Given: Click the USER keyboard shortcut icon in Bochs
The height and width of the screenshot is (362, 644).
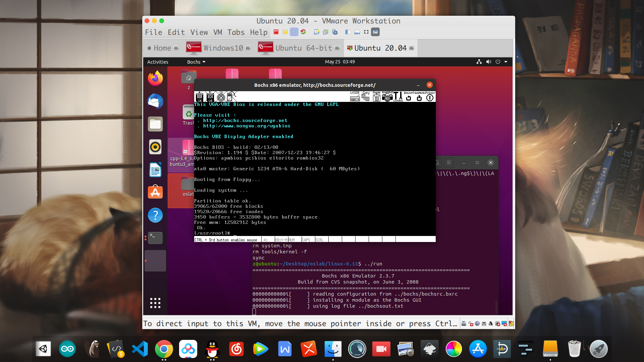Looking at the screenshot, I should pos(355,98).
